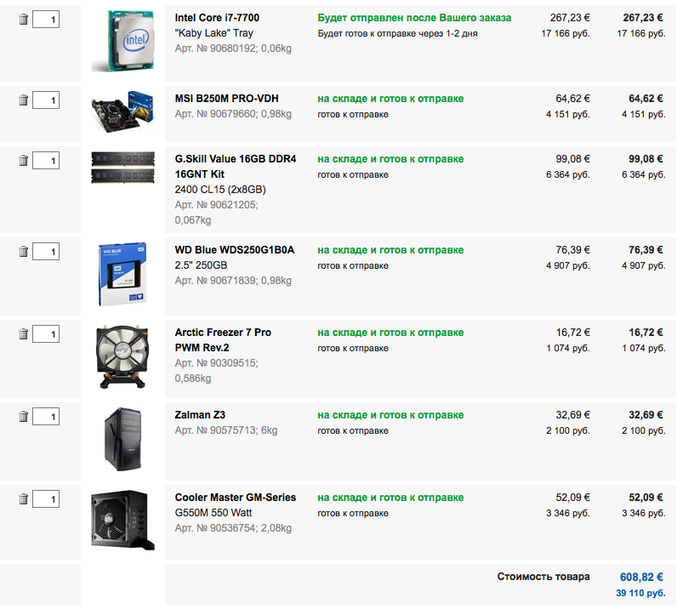Click 'Будет отправлен после Вашего заказа' status
The height and width of the screenshot is (609, 700).
click(x=414, y=18)
